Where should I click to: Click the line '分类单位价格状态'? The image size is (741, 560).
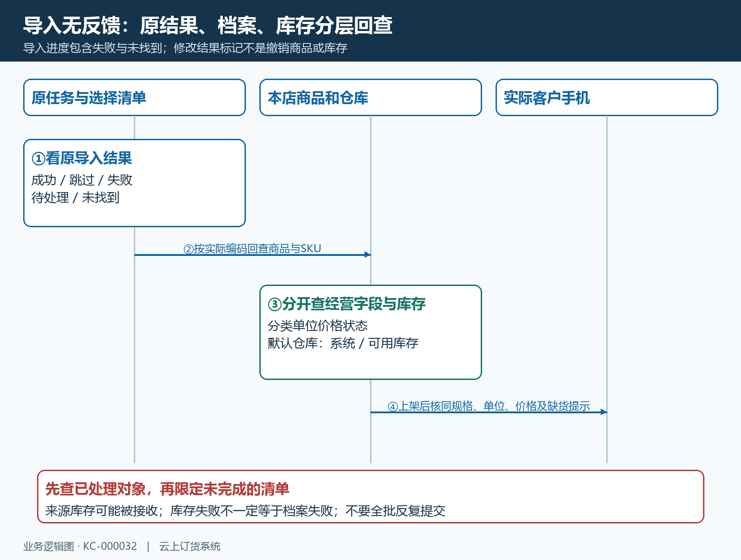coord(318,326)
